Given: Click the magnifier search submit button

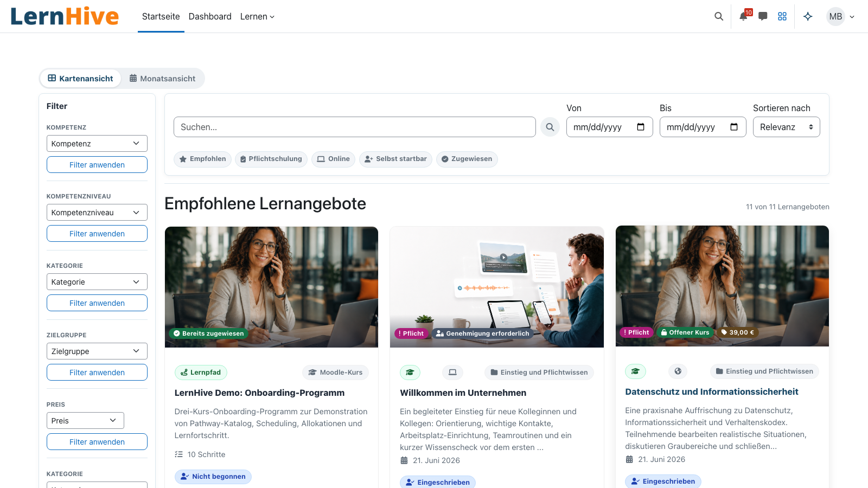Looking at the screenshot, I should coord(550,127).
